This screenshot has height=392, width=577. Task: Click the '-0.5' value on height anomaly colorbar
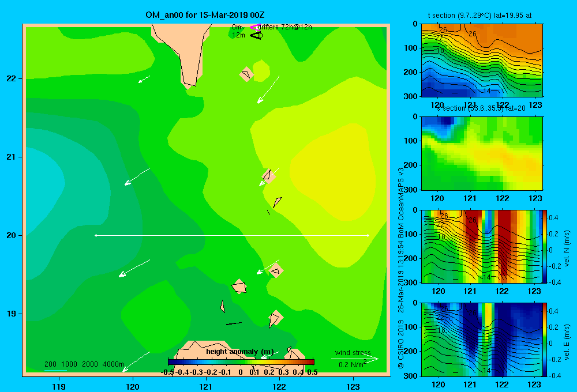(168, 372)
